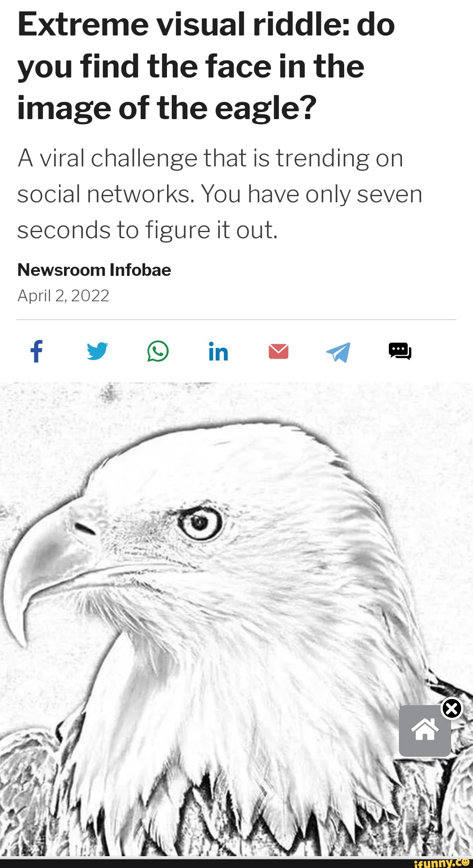Click the ifunny.co watermark logo
Image resolution: width=473 pixels, height=868 pixels.
[441, 862]
